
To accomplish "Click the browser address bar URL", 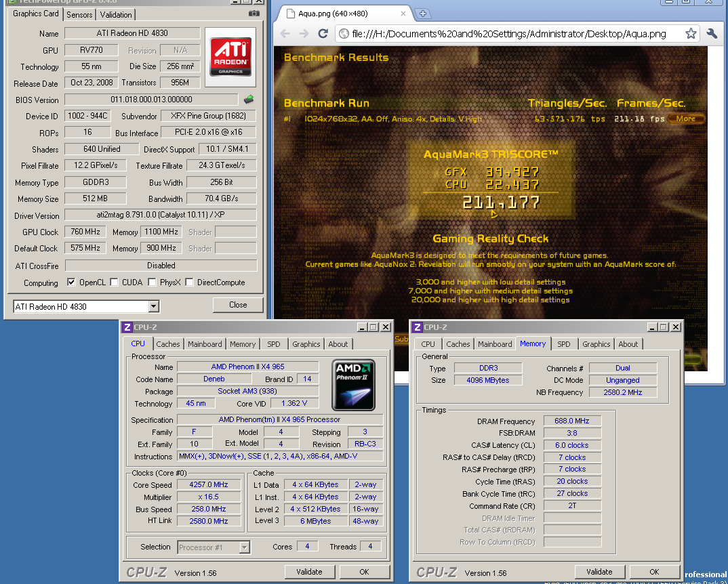I will (509, 33).
